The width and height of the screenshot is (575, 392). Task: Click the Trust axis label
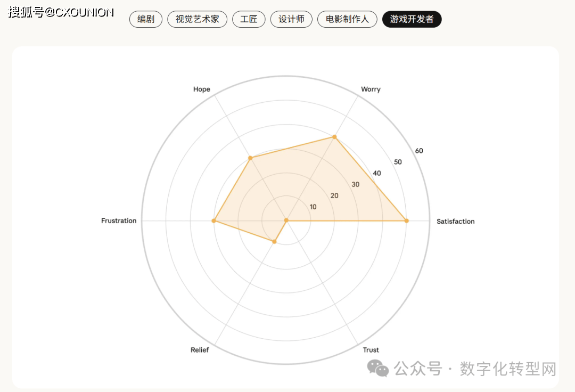[x=371, y=350]
